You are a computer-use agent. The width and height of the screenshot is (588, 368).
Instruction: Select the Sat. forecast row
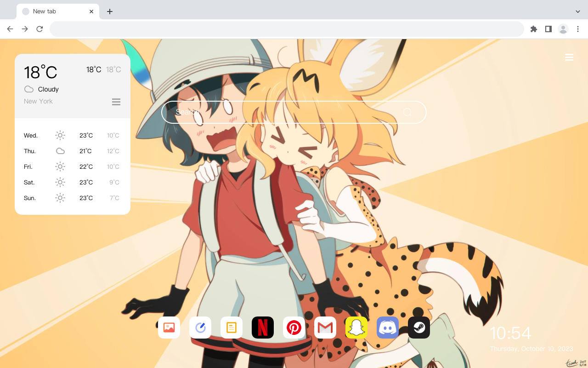[x=73, y=182]
